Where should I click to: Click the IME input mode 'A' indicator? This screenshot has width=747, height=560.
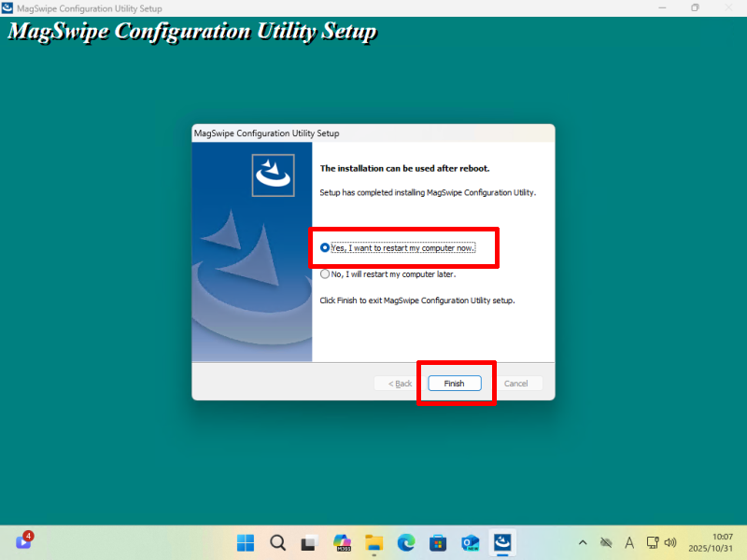(x=629, y=542)
